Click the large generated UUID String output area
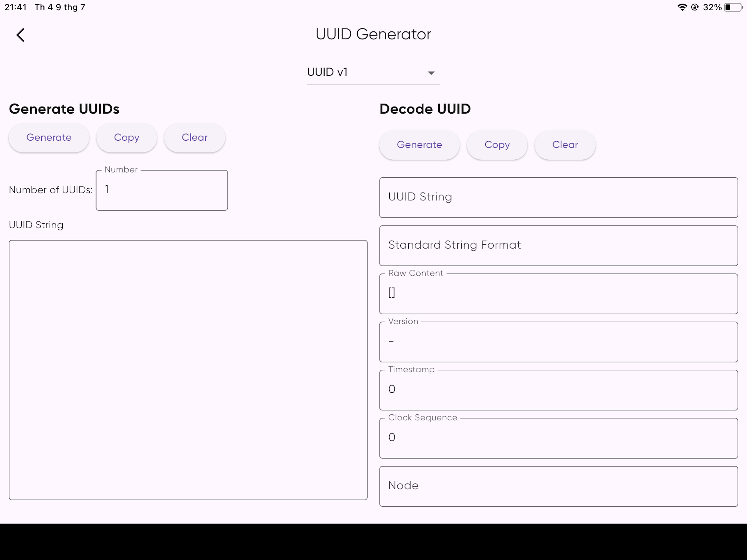This screenshot has width=747, height=560. point(188,370)
